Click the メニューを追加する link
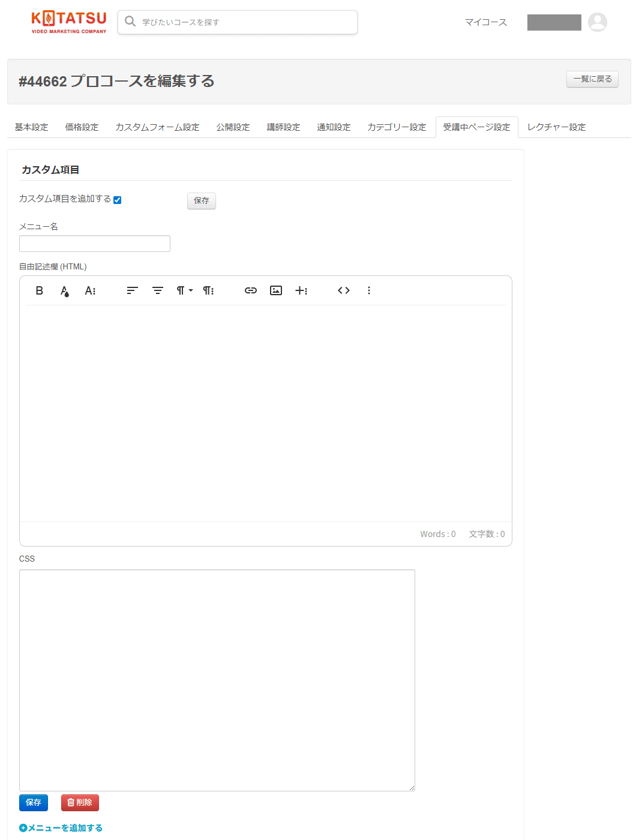 (x=59, y=827)
